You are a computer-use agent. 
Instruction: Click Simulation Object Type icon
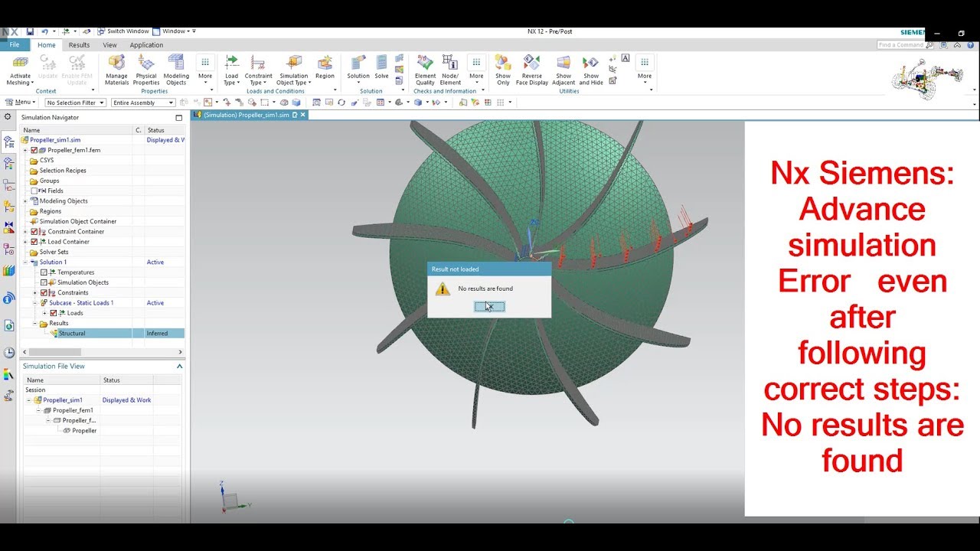(294, 63)
